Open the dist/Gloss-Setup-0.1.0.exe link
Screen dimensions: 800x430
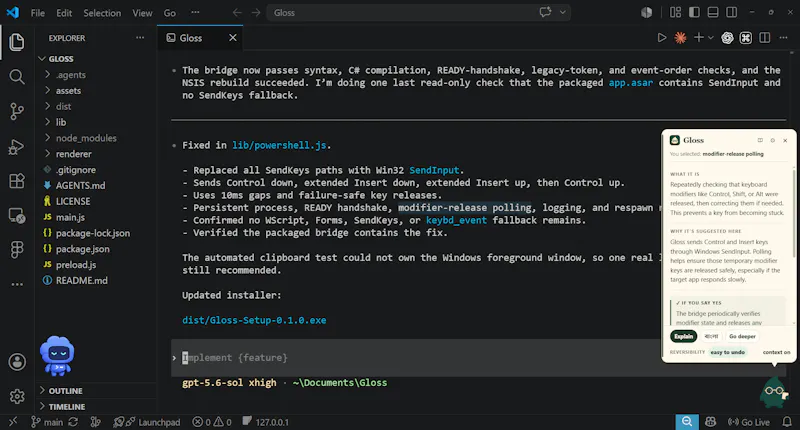click(254, 320)
